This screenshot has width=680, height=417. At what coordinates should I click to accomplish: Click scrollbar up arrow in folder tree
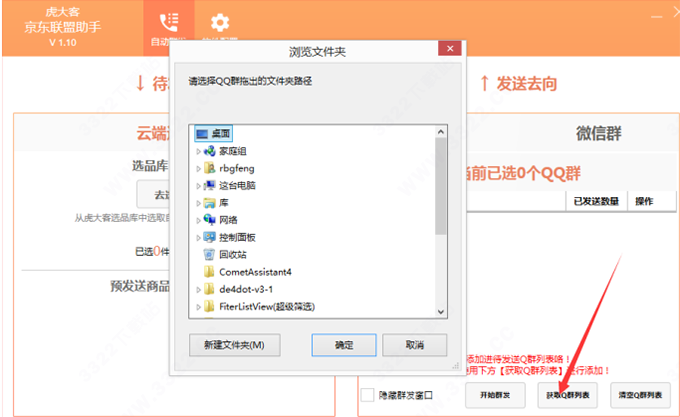pyautogui.click(x=441, y=131)
